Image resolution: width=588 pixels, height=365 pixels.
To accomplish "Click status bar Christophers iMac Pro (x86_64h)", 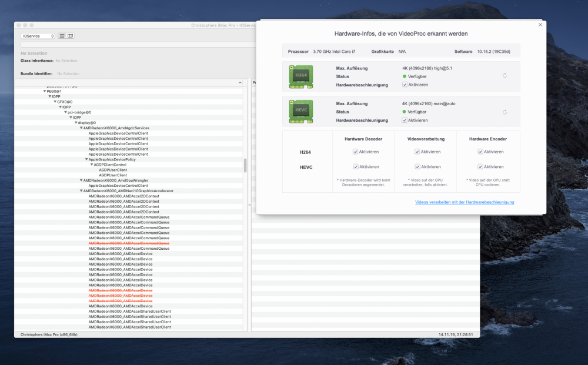I will [49, 334].
